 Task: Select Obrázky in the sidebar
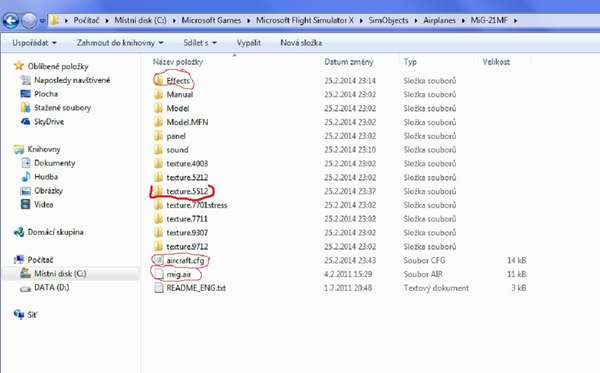49,191
